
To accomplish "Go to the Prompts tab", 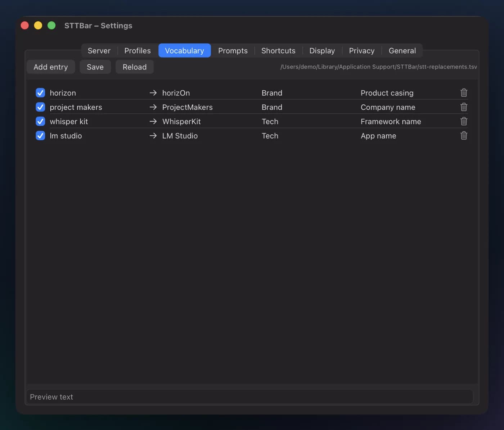I will tap(233, 51).
